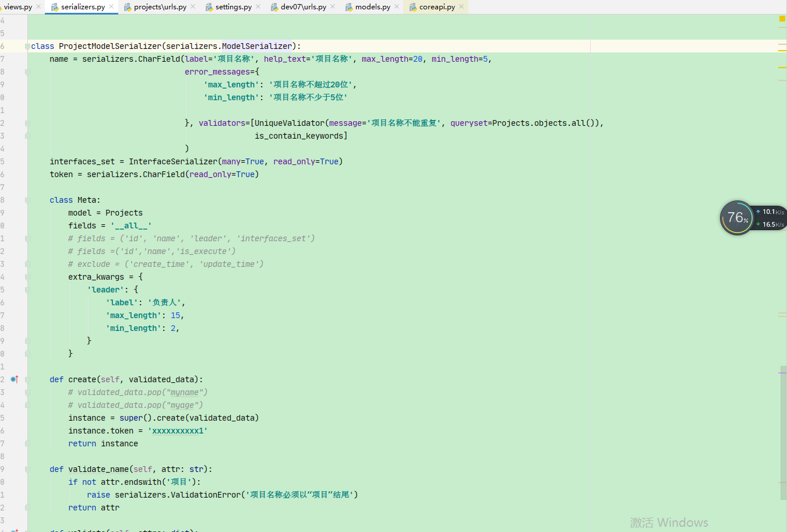The height and width of the screenshot is (532, 787).
Task: Open the yellow inspection status indicator square
Action: (x=782, y=19)
